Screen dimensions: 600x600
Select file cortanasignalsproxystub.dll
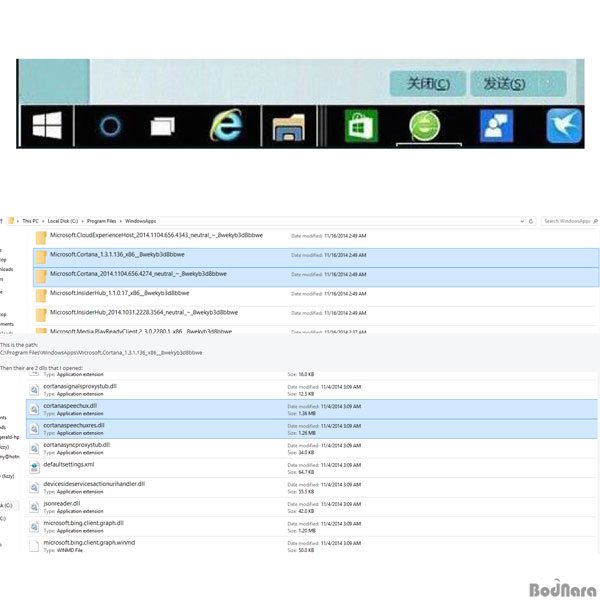pyautogui.click(x=312, y=390)
